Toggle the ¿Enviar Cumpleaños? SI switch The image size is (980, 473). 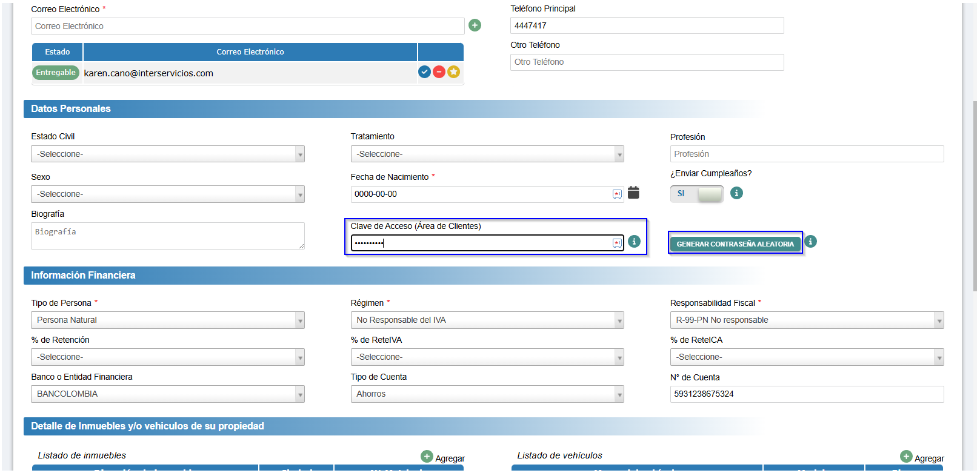click(x=697, y=194)
